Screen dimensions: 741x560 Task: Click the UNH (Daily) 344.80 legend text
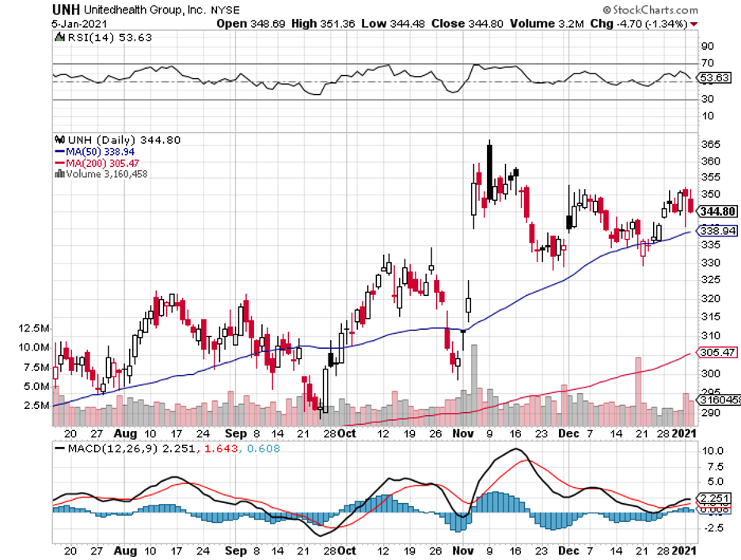[x=124, y=140]
